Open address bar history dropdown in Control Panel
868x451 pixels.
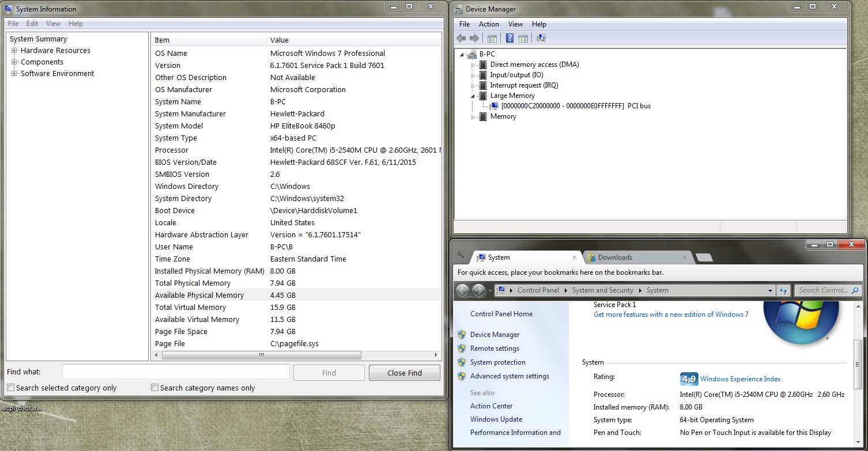click(770, 291)
